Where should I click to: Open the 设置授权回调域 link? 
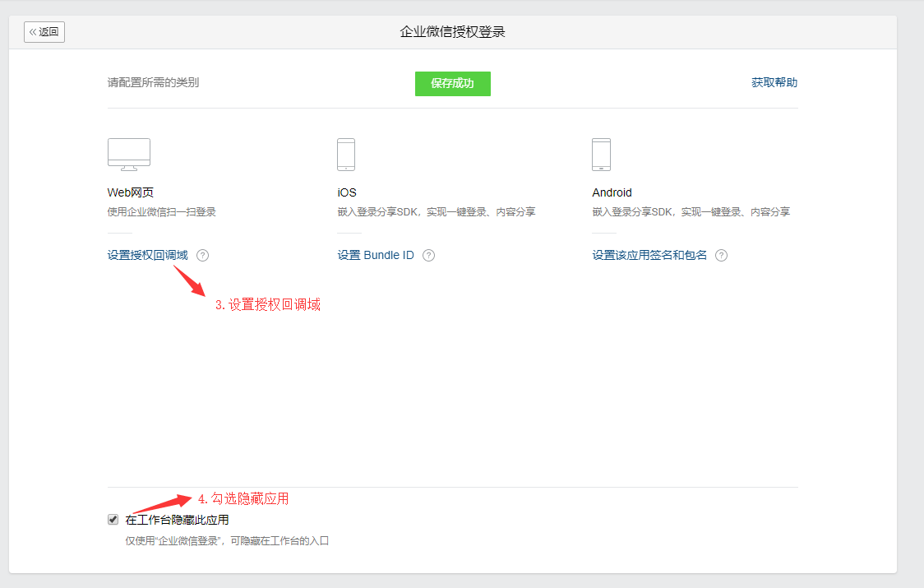pyautogui.click(x=148, y=255)
